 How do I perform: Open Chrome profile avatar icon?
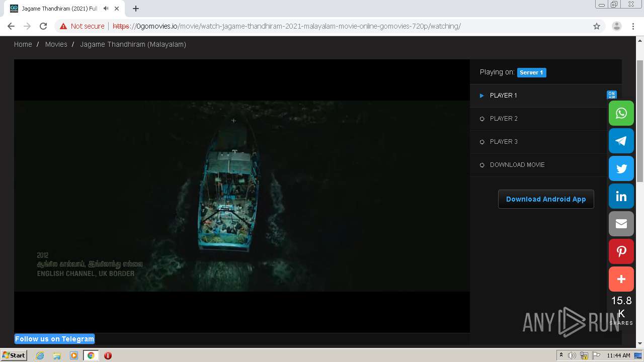(x=616, y=26)
